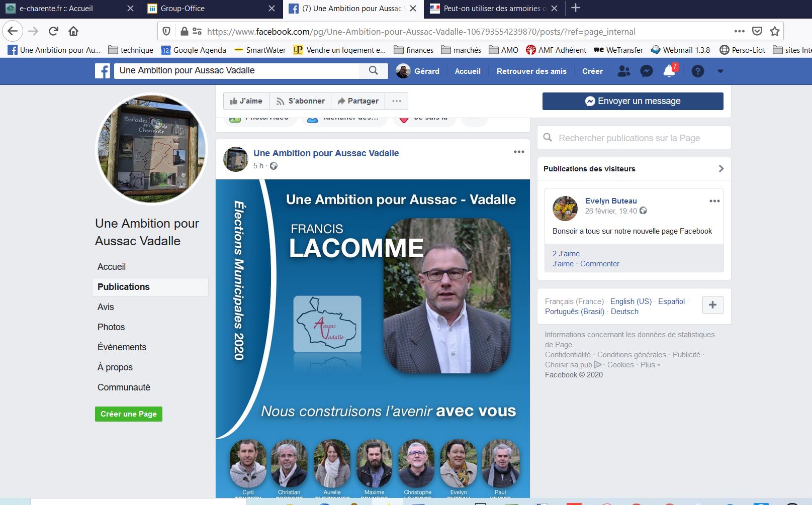
Task: Click the friend requests people icon
Action: coord(624,71)
